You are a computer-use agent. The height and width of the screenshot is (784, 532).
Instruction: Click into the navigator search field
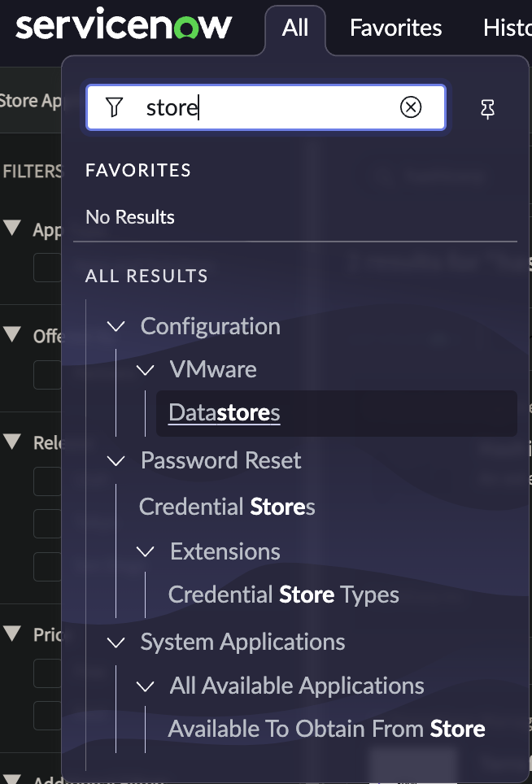coord(268,107)
